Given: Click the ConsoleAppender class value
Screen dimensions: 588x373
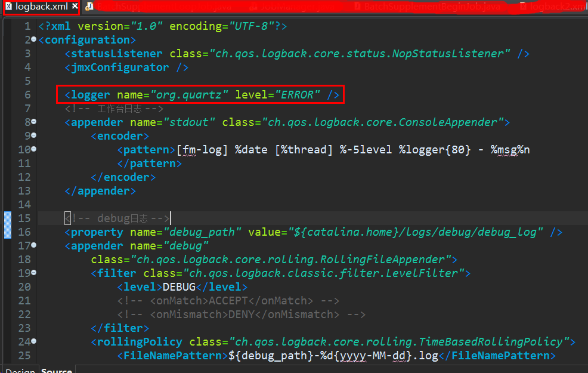Looking at the screenshot, I should [x=382, y=122].
